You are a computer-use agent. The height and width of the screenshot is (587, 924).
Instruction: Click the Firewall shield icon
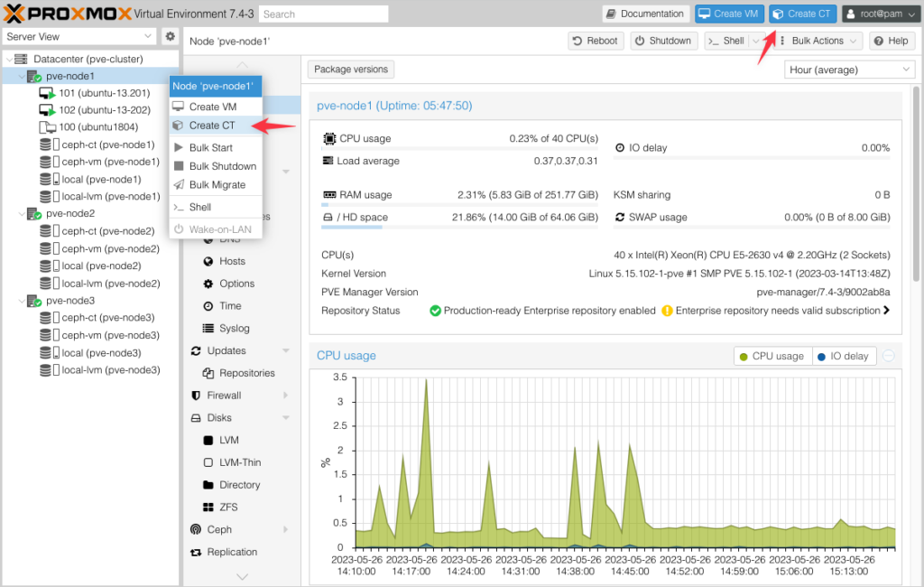(196, 396)
